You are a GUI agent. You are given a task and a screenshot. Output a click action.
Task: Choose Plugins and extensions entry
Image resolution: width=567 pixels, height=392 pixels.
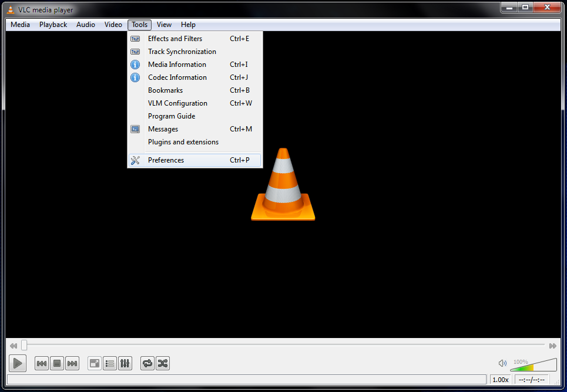point(195,142)
